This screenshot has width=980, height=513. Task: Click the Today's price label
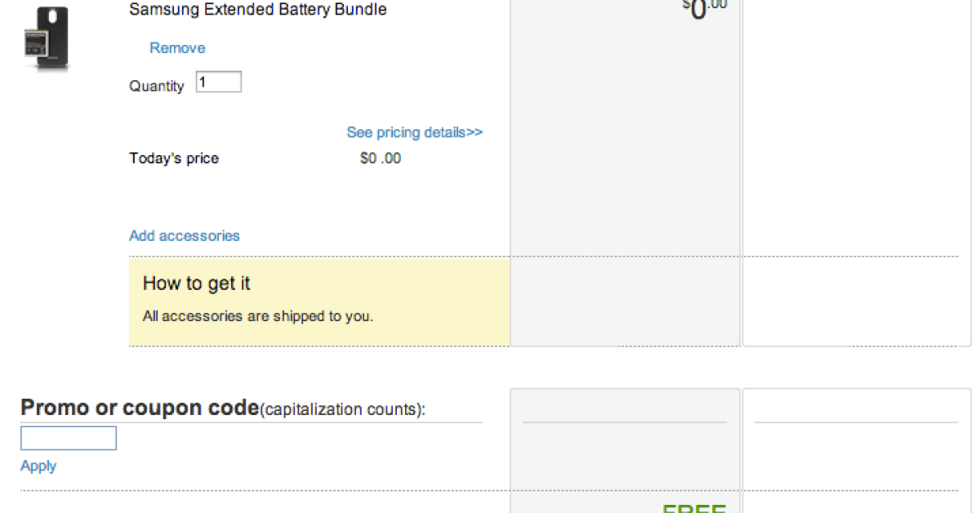(174, 158)
